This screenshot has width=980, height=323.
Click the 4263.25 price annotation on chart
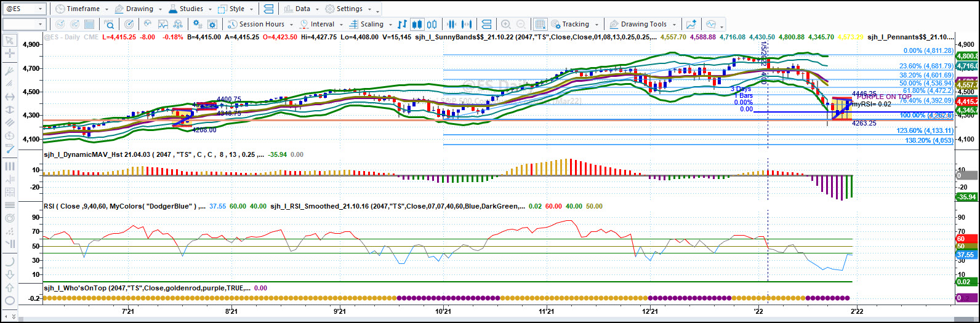tap(864, 123)
